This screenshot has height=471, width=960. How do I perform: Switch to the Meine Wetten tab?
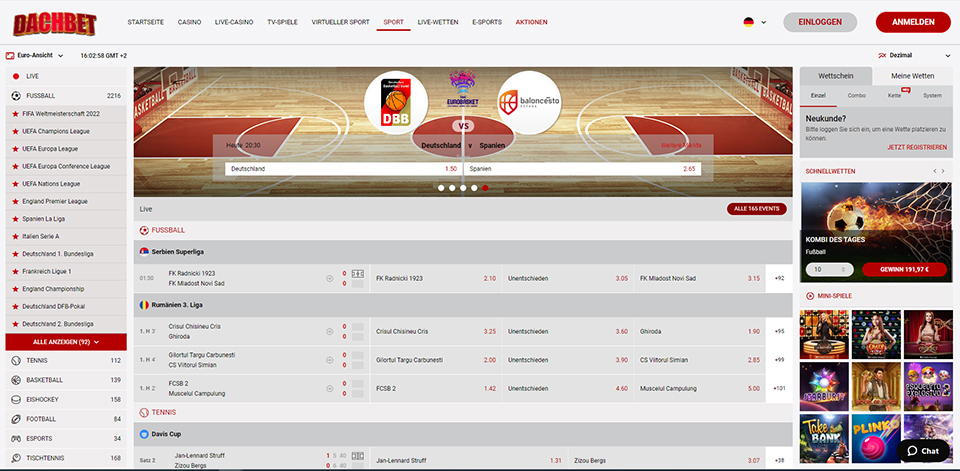click(x=912, y=76)
